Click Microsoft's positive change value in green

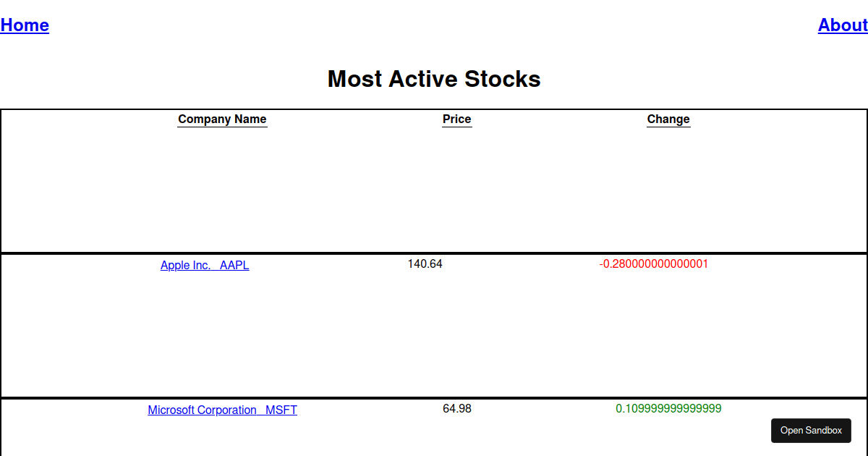668,408
